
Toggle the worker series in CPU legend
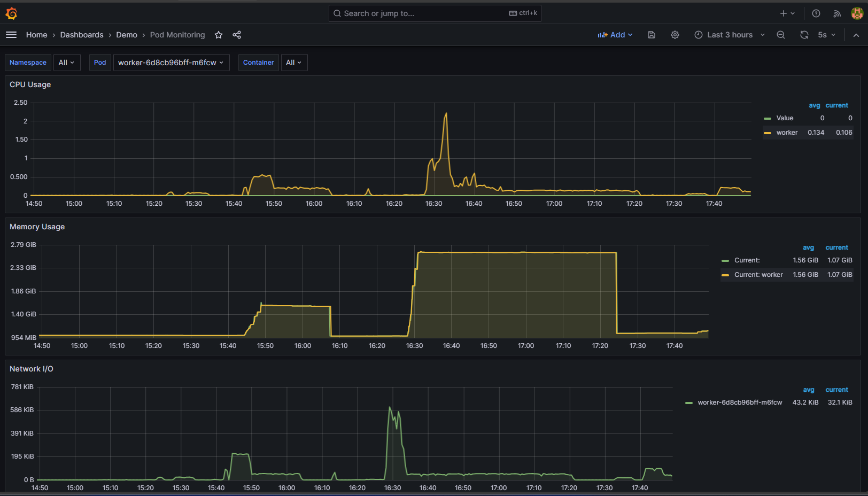pyautogui.click(x=787, y=133)
